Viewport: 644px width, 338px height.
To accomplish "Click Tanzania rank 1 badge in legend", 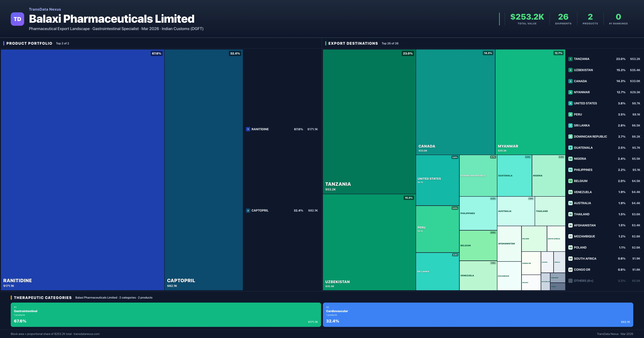I will pos(570,59).
